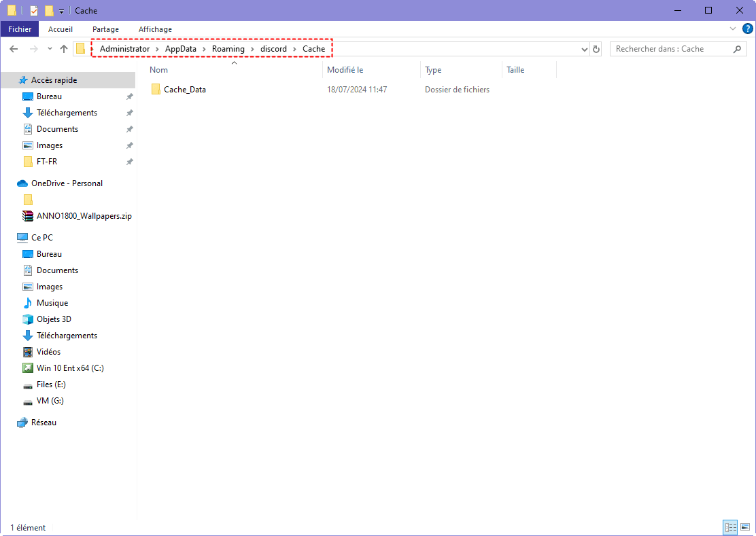The width and height of the screenshot is (756, 536).
Task: Expand the address bar history dropdown
Action: coord(583,48)
